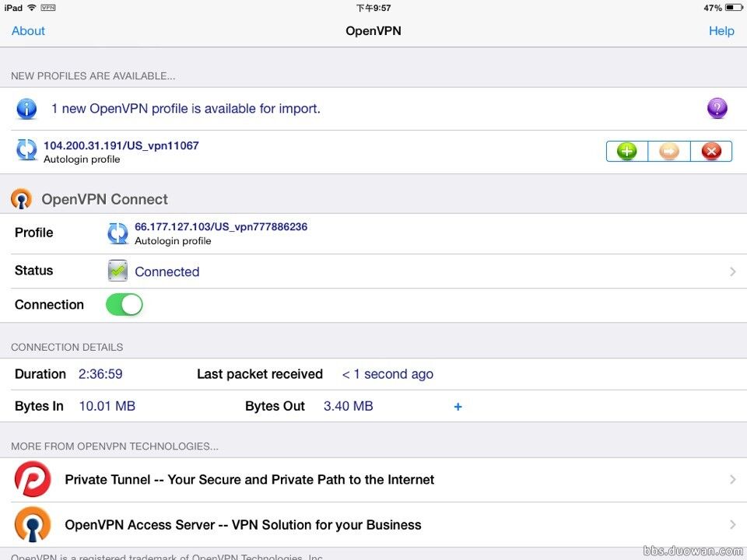
Task: Tap the OpenVPN Access Server logo icon
Action: 33,524
